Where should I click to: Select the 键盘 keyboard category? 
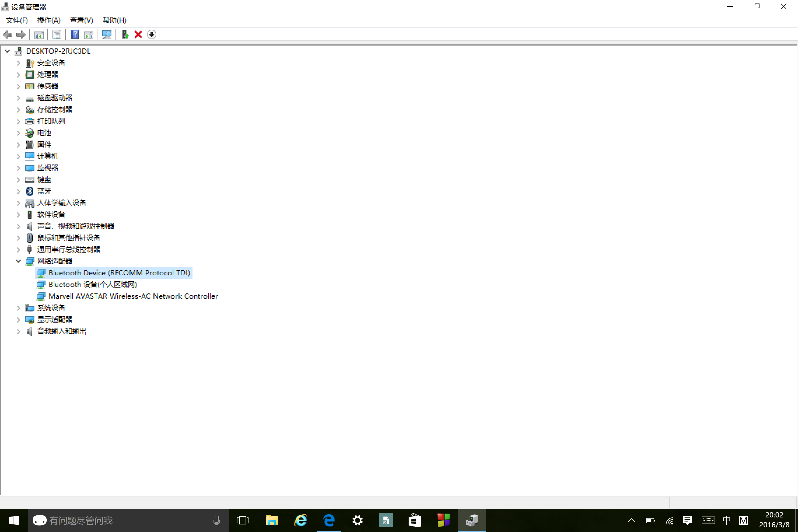tap(44, 179)
